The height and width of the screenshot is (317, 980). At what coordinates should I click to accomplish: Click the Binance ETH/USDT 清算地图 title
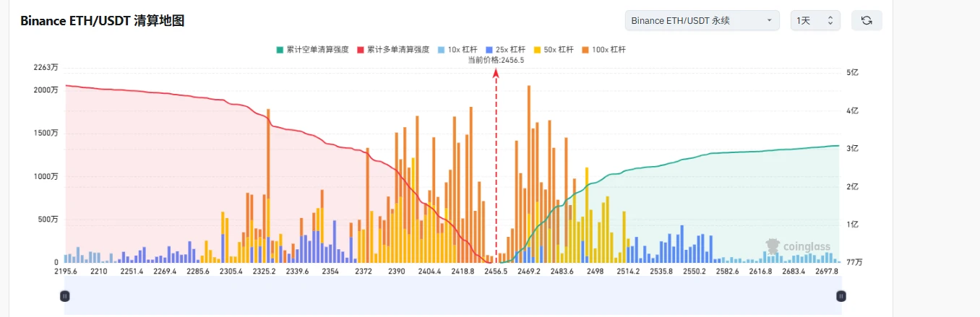tap(103, 21)
